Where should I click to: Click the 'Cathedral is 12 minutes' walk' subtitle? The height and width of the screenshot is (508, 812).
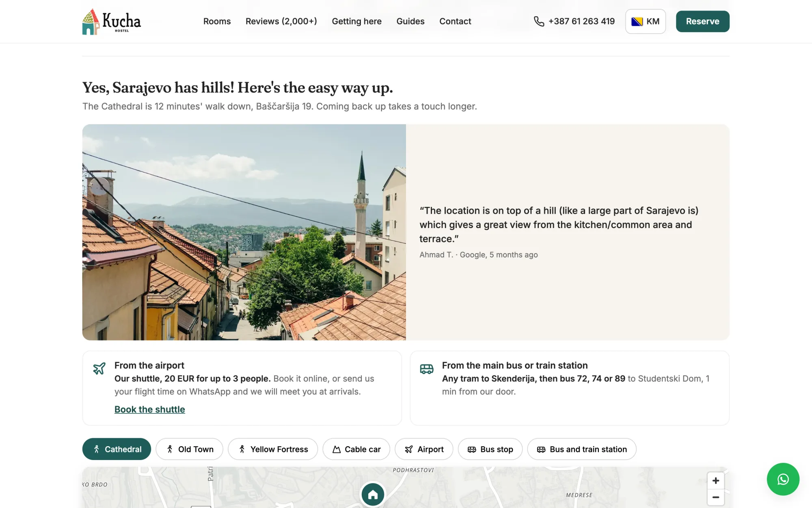(x=280, y=106)
